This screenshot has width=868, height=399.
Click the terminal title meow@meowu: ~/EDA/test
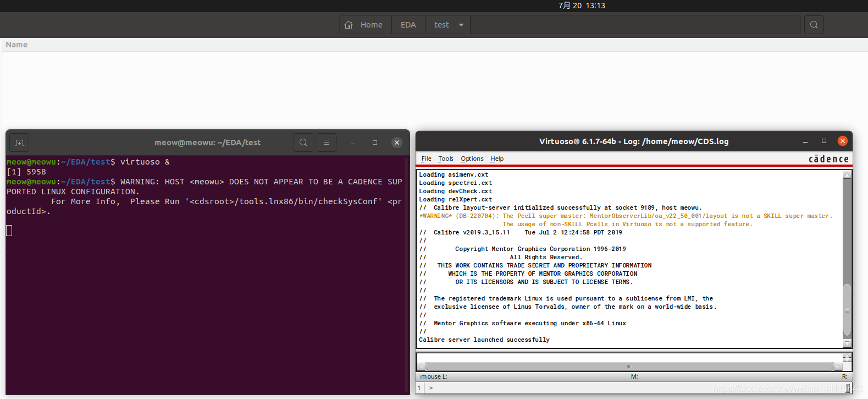[x=207, y=143]
